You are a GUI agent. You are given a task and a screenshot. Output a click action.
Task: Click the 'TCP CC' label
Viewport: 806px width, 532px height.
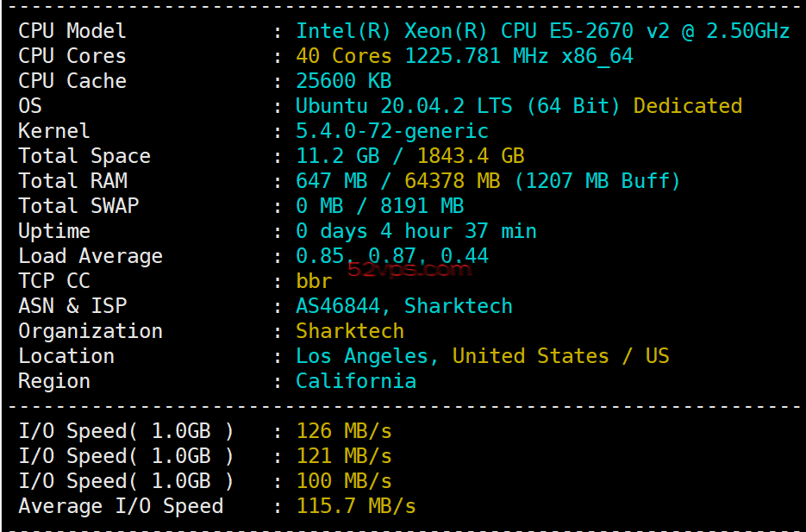click(x=54, y=281)
